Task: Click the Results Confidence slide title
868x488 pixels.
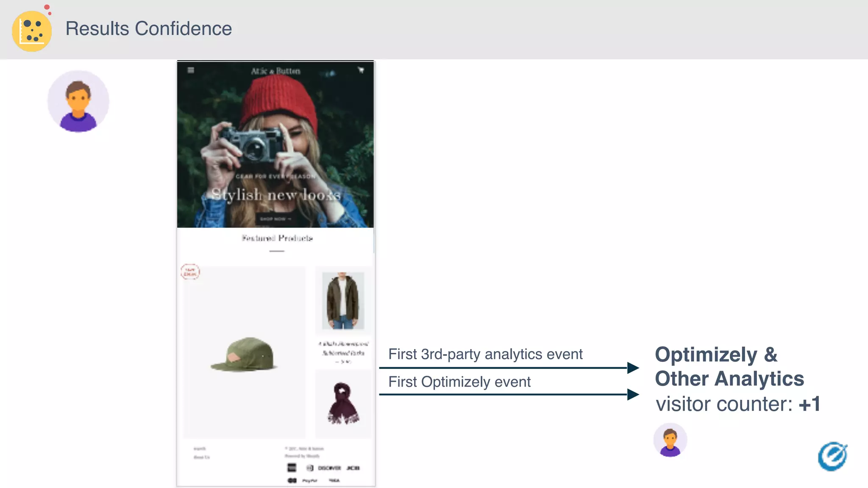Action: (149, 29)
